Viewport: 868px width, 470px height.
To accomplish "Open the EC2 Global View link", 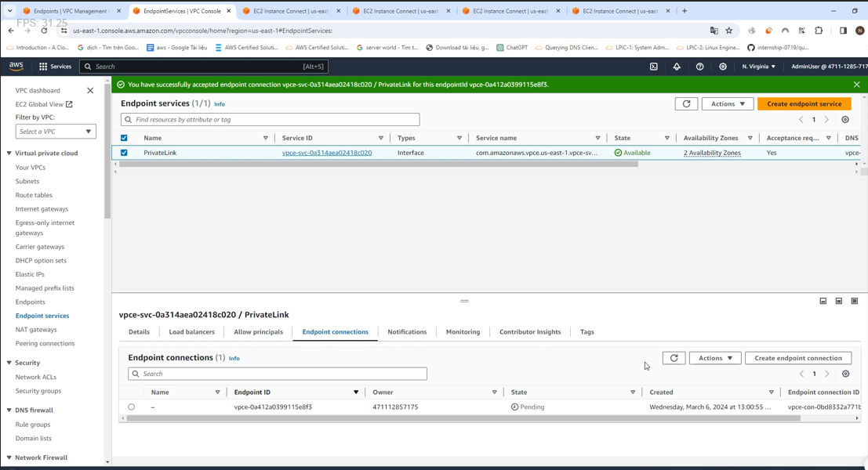I will coord(44,104).
